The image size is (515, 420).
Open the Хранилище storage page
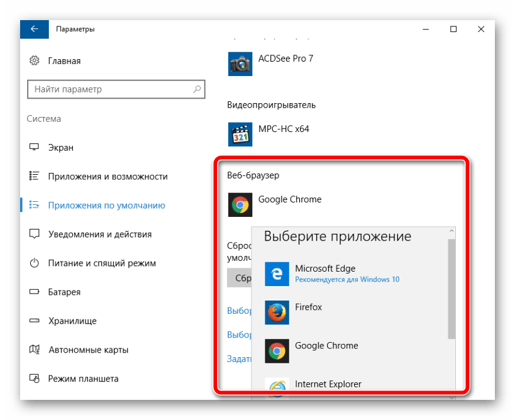click(x=72, y=321)
